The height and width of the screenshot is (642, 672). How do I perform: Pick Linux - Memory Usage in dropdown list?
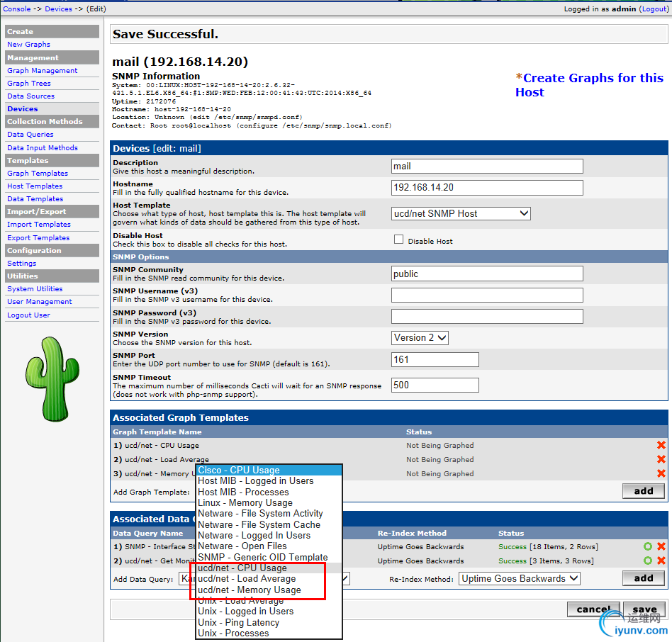click(x=269, y=503)
